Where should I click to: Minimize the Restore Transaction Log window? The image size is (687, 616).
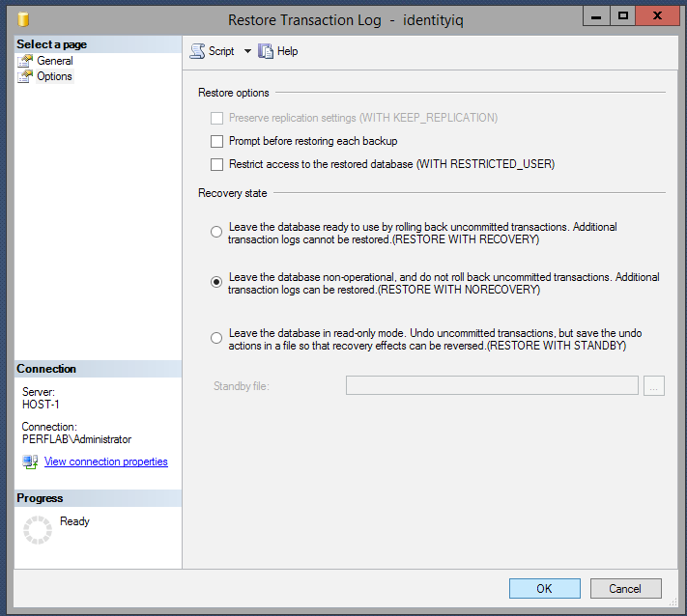(x=596, y=16)
